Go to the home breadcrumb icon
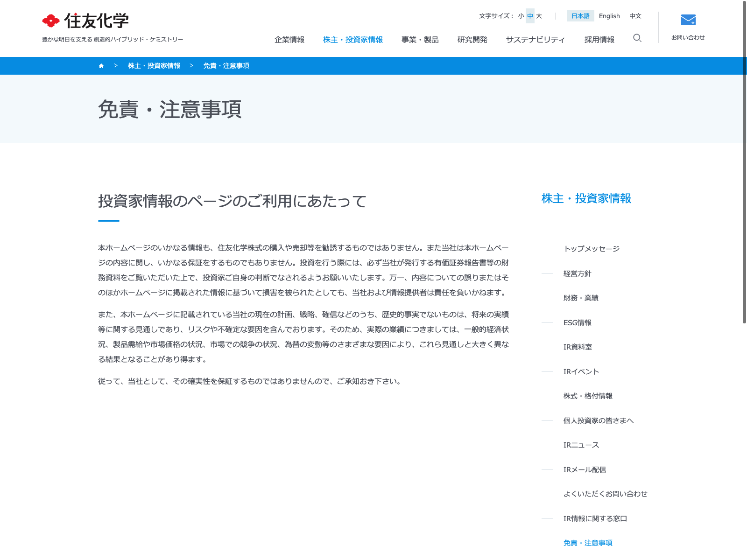The image size is (747, 560). coord(101,66)
